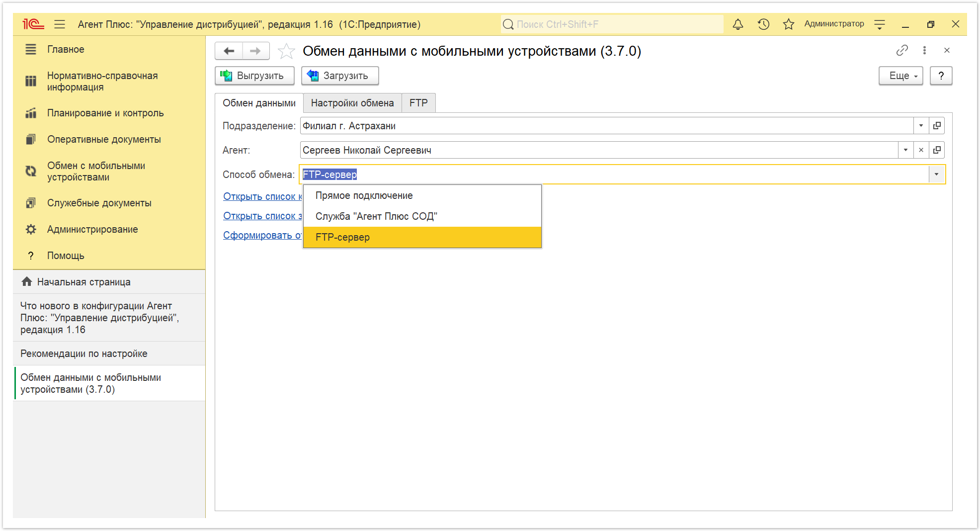The width and height of the screenshot is (980, 531).
Task: Open the Главное section label
Action: pyautogui.click(x=66, y=49)
